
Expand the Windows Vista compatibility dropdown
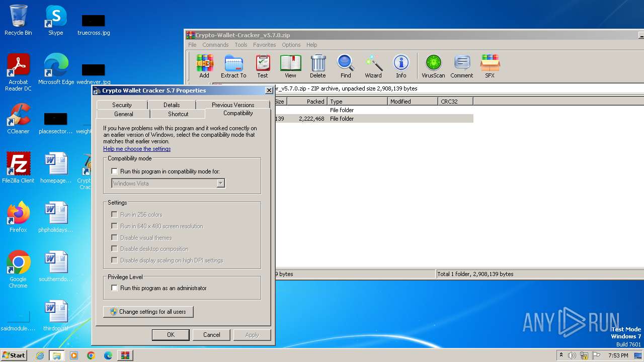220,184
